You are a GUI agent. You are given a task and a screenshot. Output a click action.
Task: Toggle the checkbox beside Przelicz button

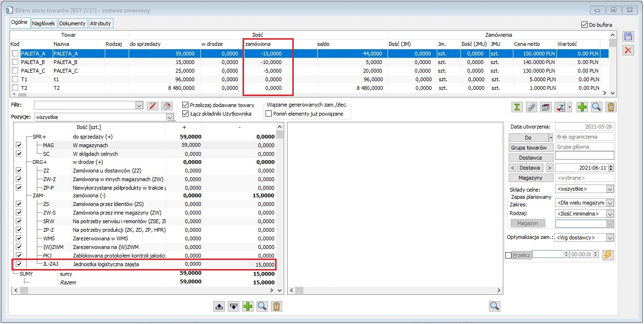coord(508,255)
